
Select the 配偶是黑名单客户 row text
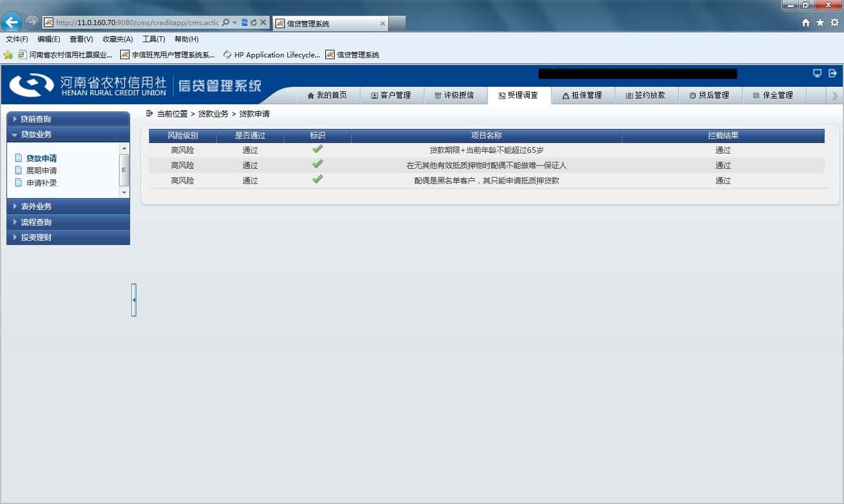pyautogui.click(x=486, y=181)
